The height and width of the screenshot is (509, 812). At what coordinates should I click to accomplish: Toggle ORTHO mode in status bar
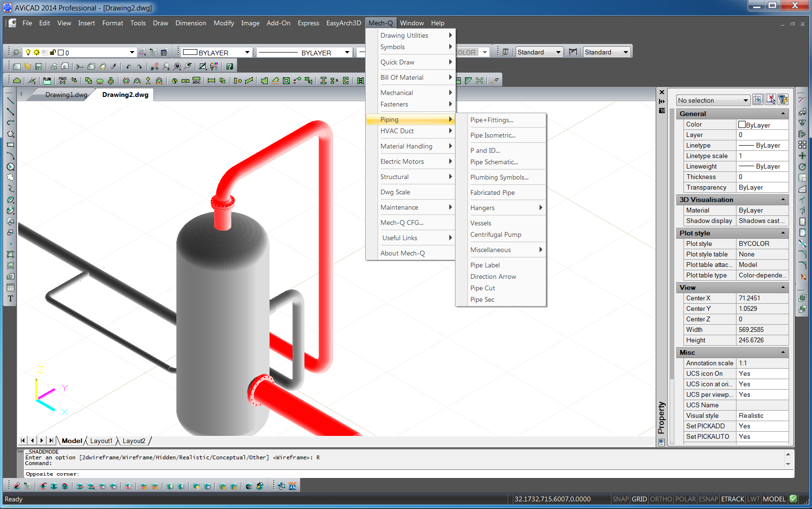660,499
